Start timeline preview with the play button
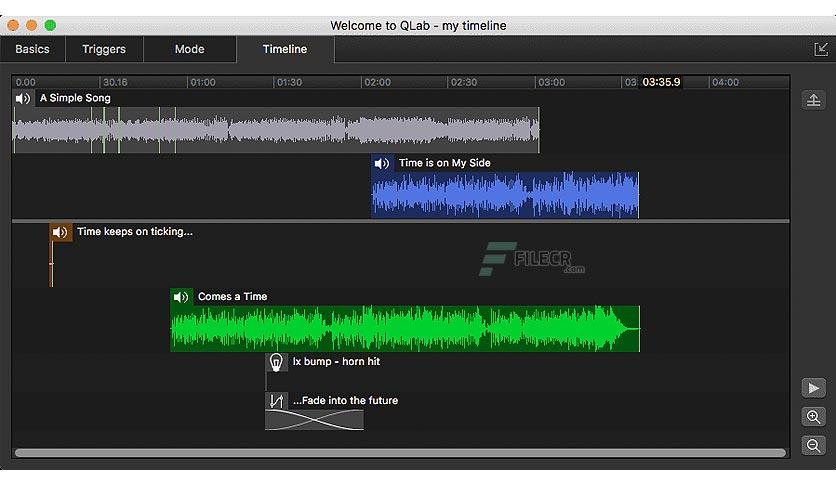 814,388
